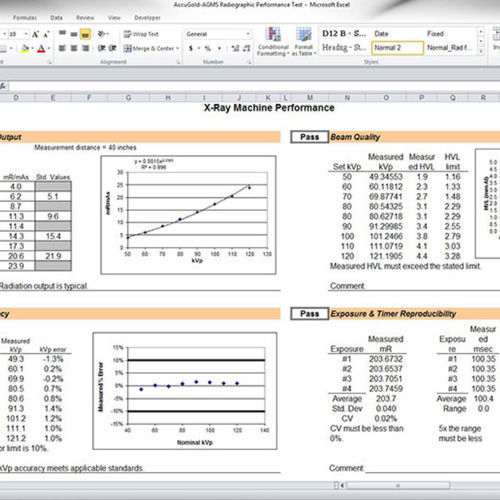500x500 pixels.
Task: Click measured kVp value 49.34553
Action: 386,177
